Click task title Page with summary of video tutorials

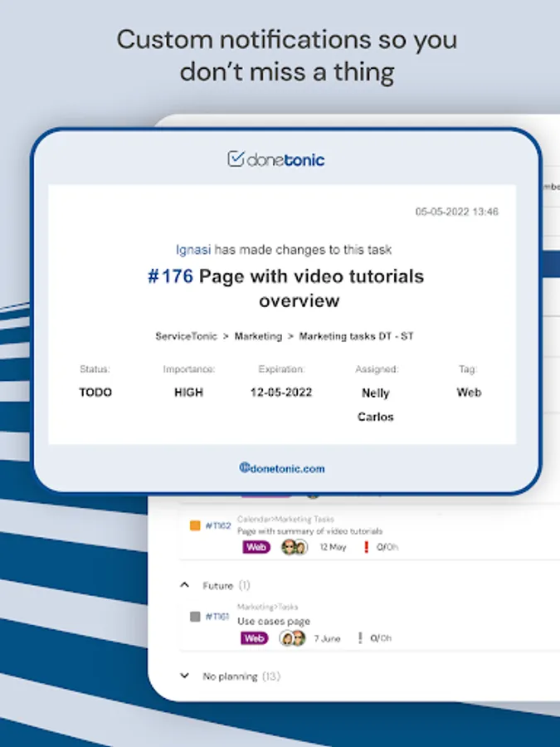click(309, 531)
